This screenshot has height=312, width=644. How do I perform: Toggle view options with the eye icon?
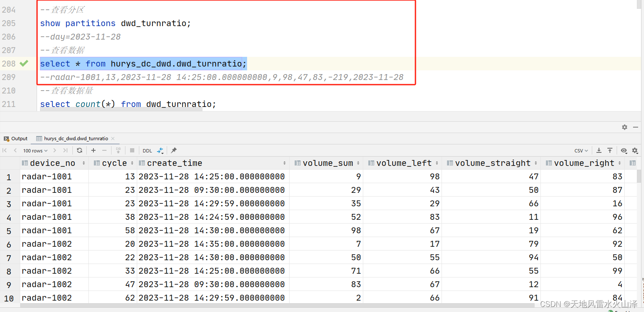(x=624, y=150)
